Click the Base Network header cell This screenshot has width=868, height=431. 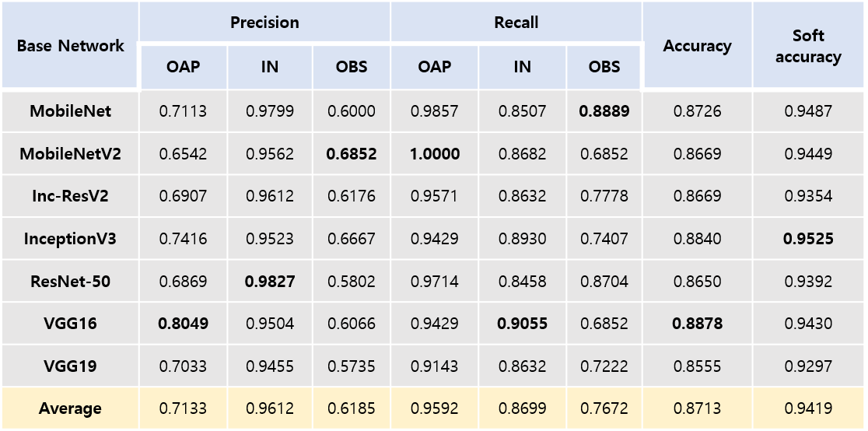point(70,46)
